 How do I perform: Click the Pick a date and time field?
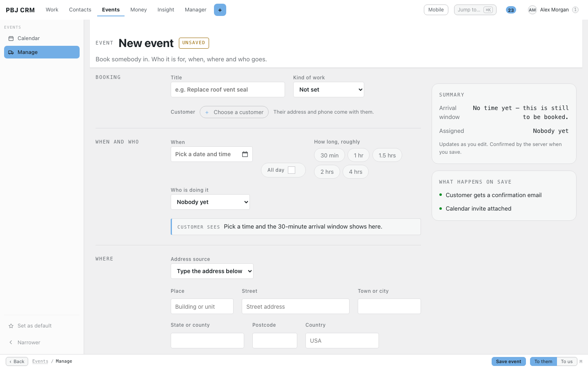click(x=212, y=154)
